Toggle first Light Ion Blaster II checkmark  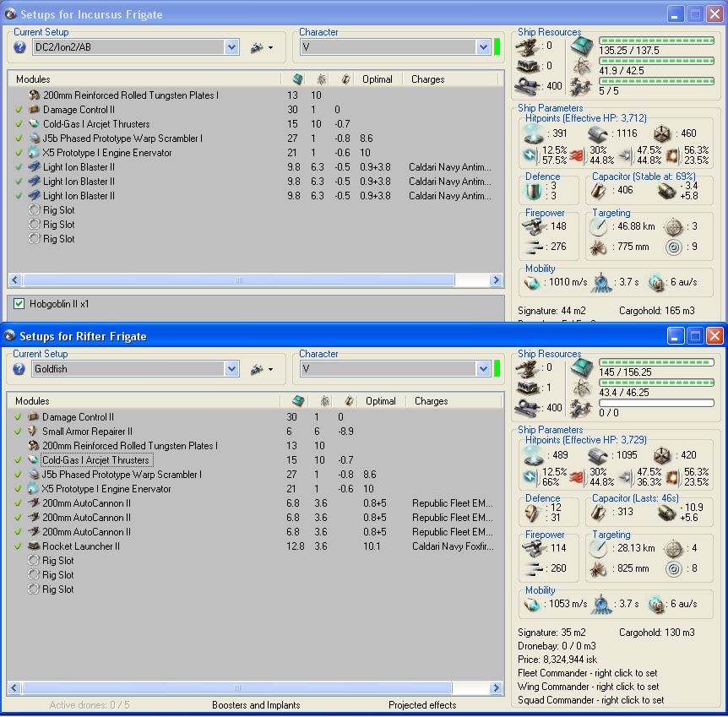[x=19, y=167]
